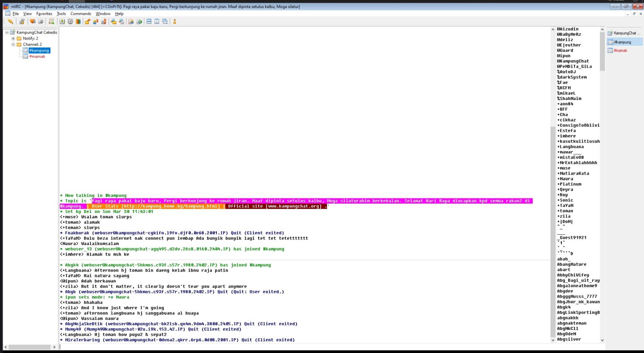Open mIRC Options from the toolbar
The width and height of the screenshot is (644, 353).
[x=22, y=21]
